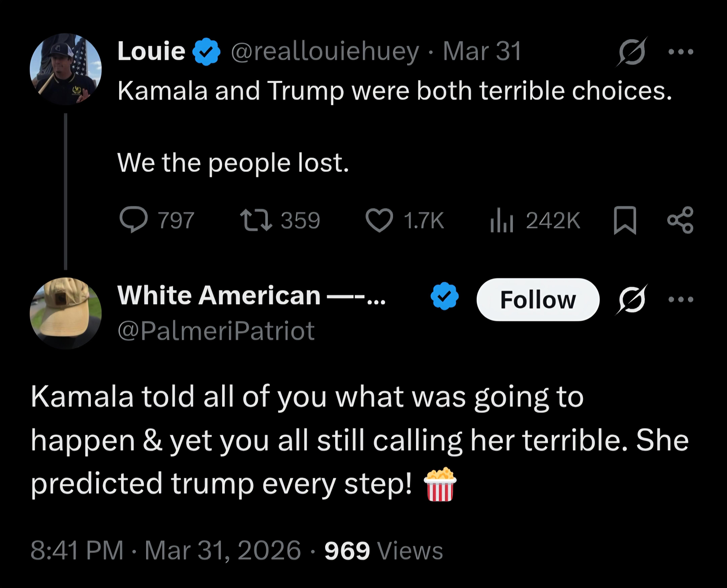This screenshot has height=588, width=727.
Task: Follow the White American account
Action: 538,300
